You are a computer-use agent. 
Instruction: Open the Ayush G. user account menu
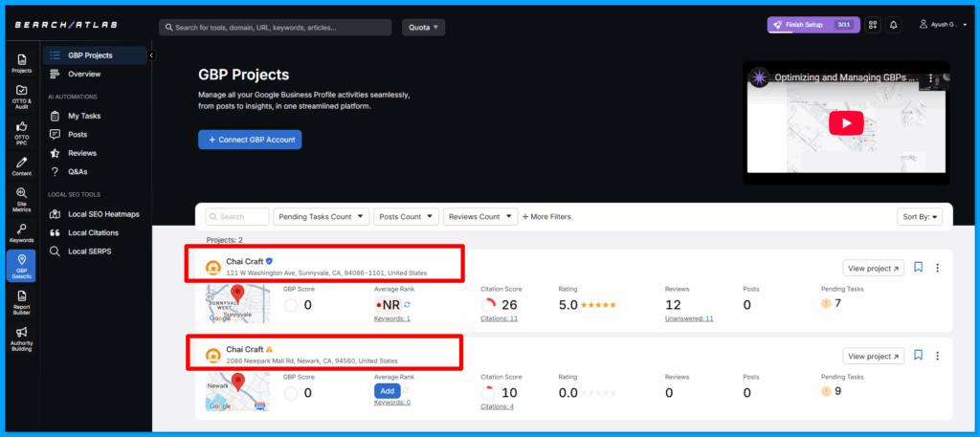(x=942, y=25)
